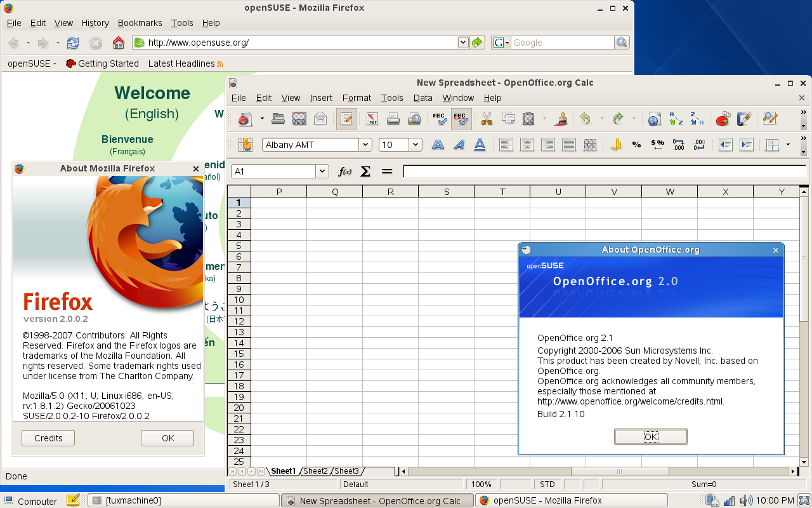
Task: Open the New document dropdown arrow
Action: point(261,119)
